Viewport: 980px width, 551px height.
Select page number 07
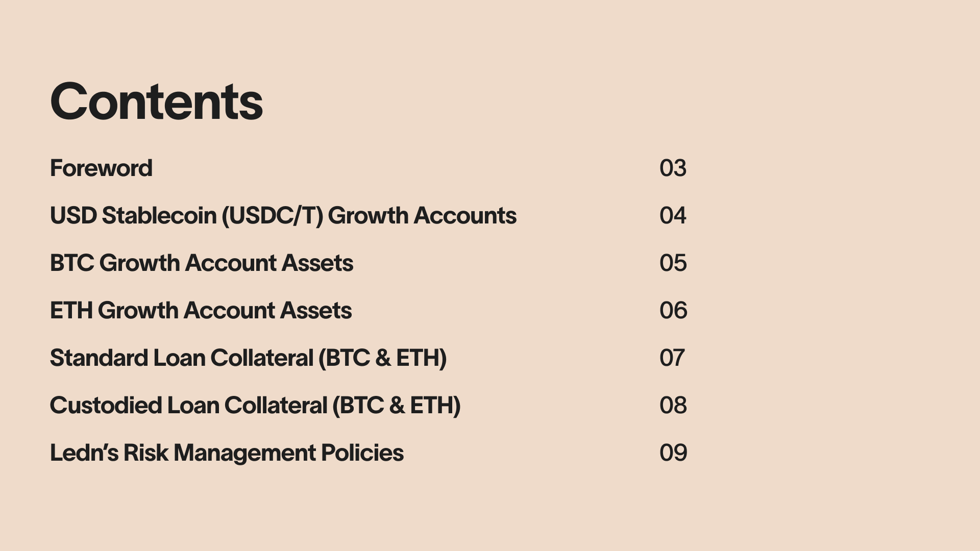[x=672, y=358]
